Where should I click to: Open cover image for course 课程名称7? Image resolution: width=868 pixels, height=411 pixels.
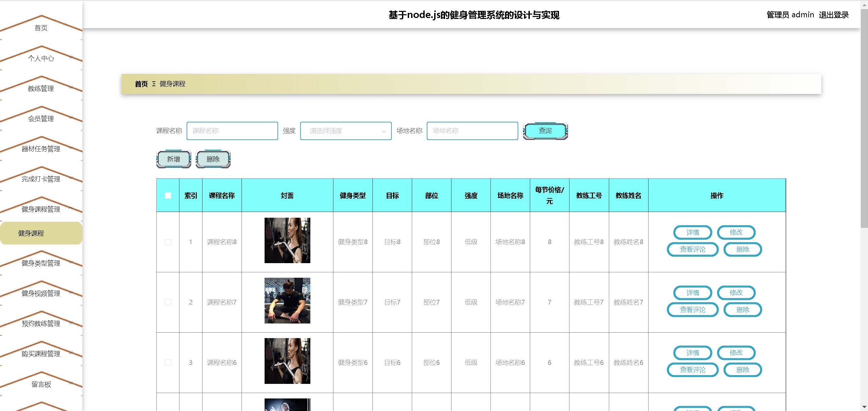(287, 300)
